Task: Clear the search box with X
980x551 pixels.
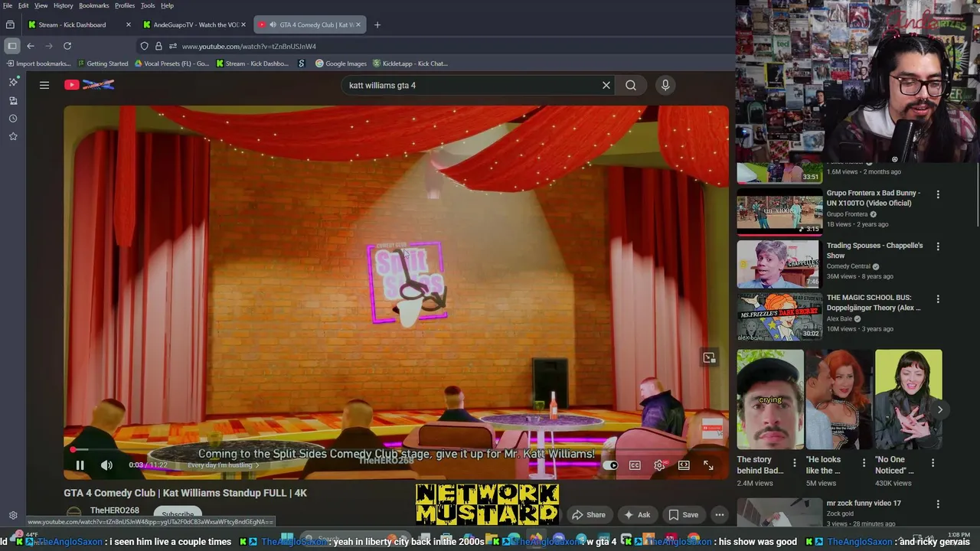Action: [x=606, y=85]
